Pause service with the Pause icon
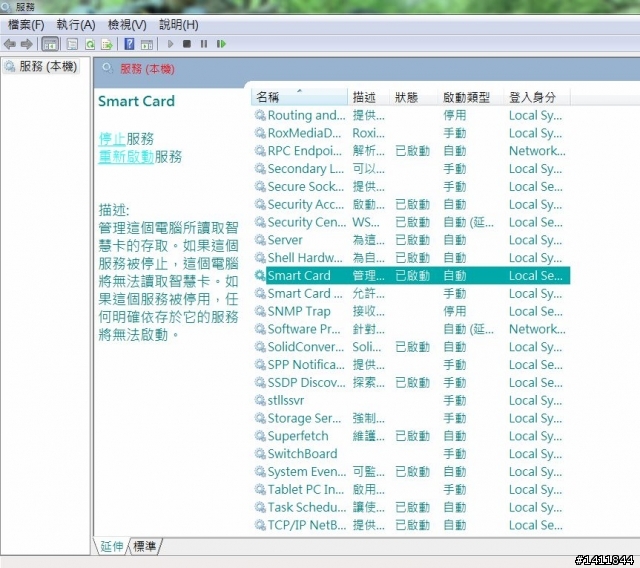This screenshot has height=568, width=640. pos(204,44)
